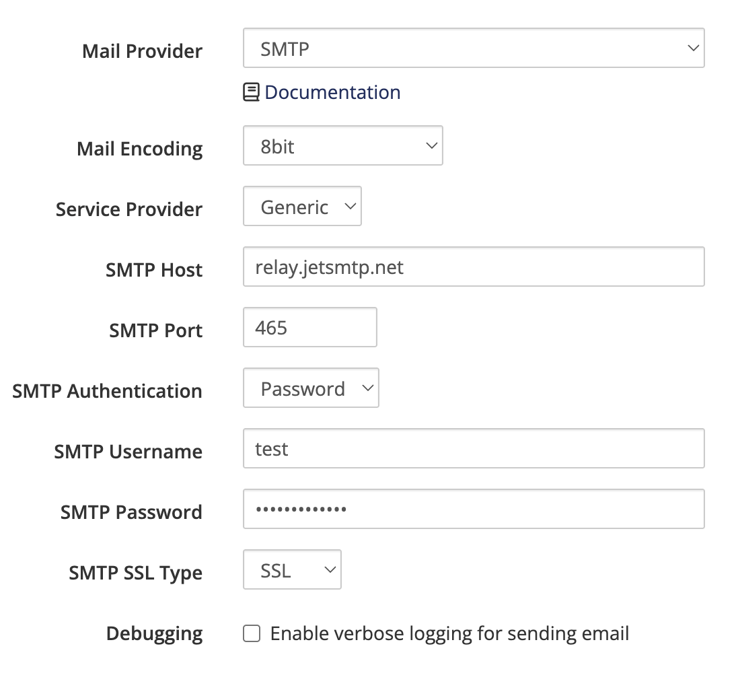
Task: Open the SMTP SSL Type dropdown
Action: [292, 569]
